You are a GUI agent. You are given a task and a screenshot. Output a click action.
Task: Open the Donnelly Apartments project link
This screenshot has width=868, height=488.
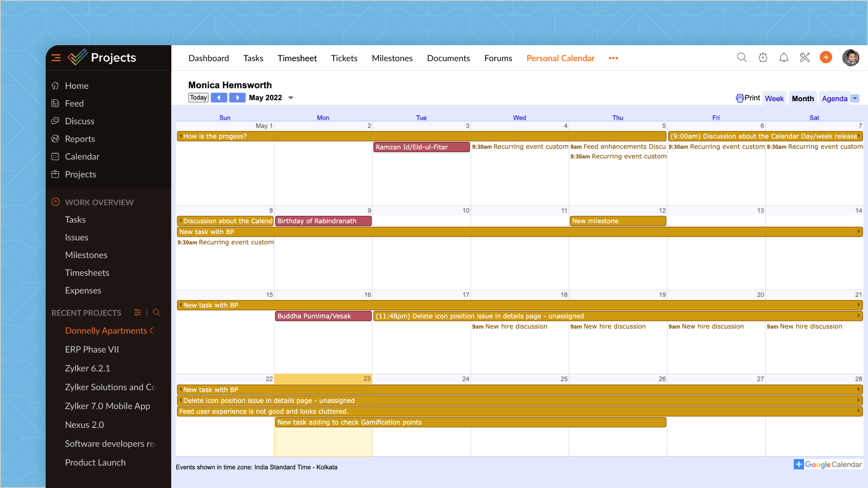(x=109, y=331)
